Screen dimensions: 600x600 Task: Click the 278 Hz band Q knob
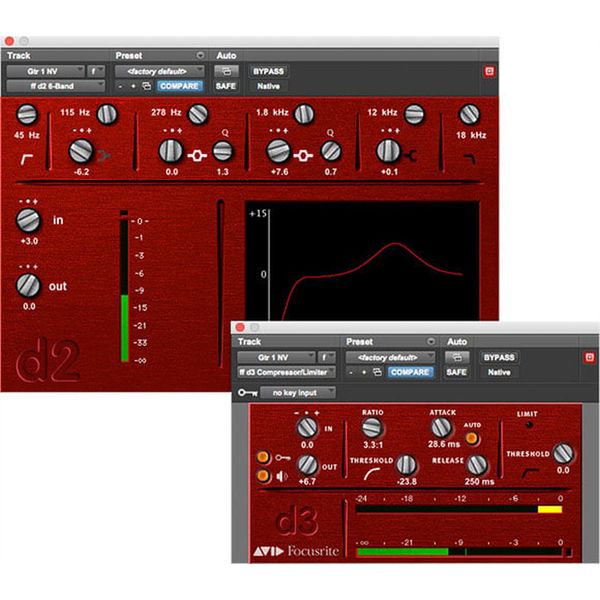click(x=223, y=151)
